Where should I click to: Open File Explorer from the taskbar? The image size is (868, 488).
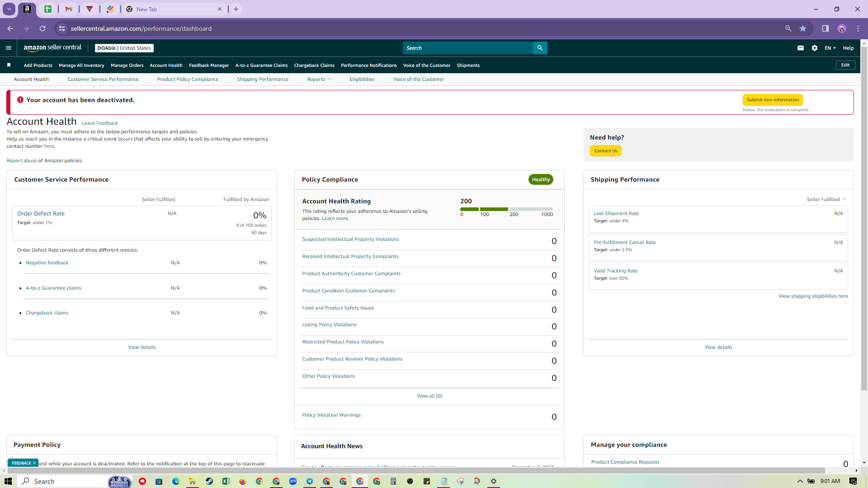point(192,481)
